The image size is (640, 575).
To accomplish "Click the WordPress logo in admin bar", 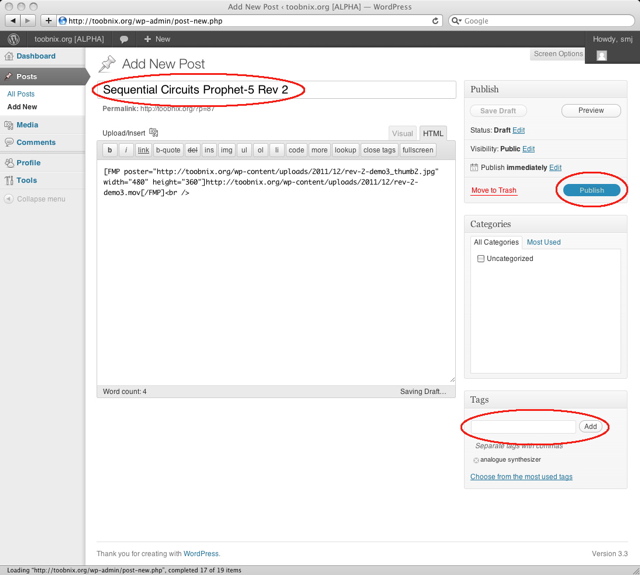I will tap(13, 39).
